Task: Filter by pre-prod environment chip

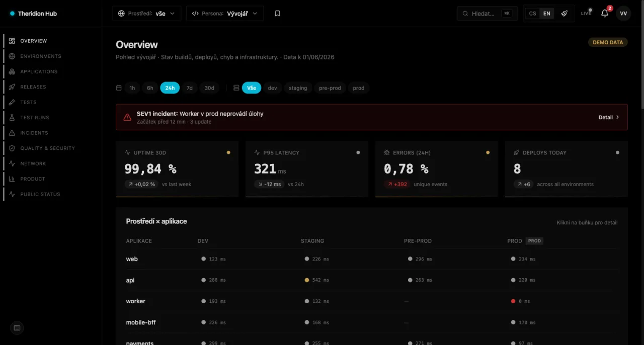Action: point(330,88)
